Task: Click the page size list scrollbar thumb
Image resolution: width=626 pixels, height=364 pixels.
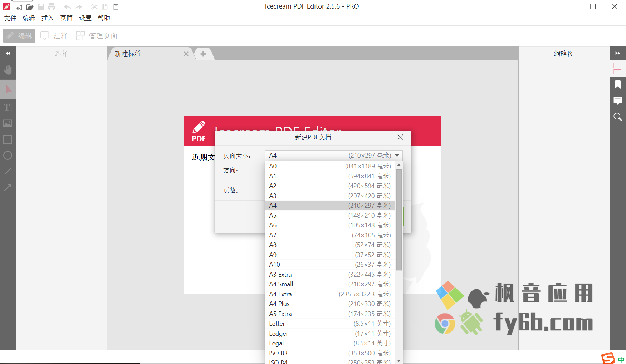Action: pyautogui.click(x=399, y=220)
